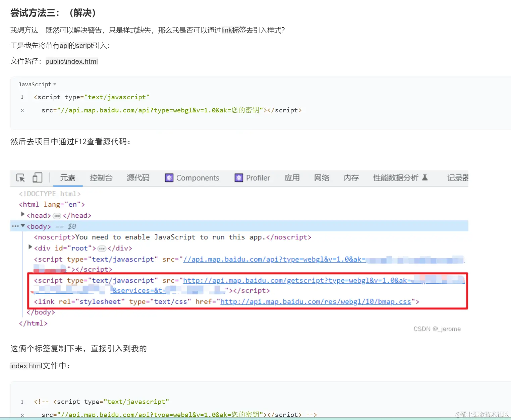The image size is (511, 420).
Task: Toggle the device toolbar icon
Action: (37, 177)
